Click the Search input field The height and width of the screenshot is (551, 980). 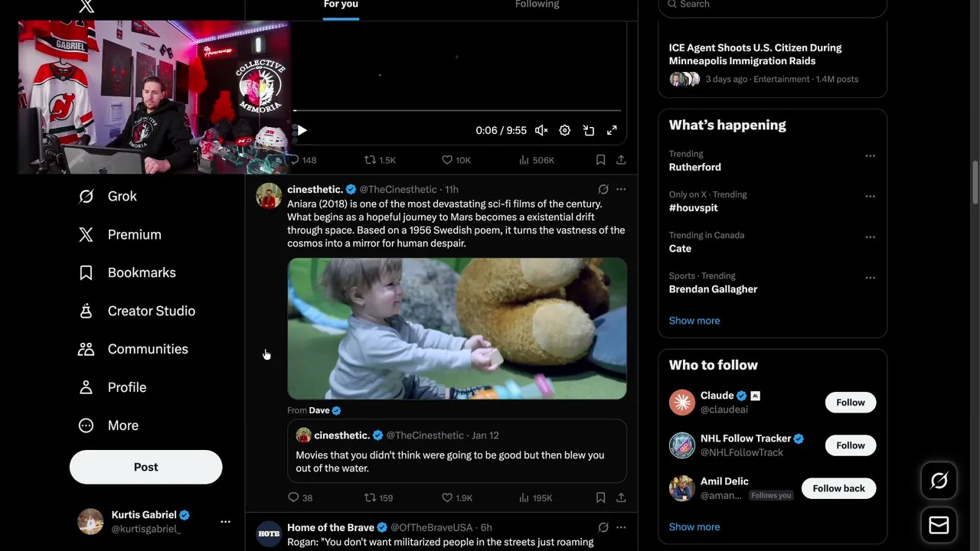click(773, 6)
